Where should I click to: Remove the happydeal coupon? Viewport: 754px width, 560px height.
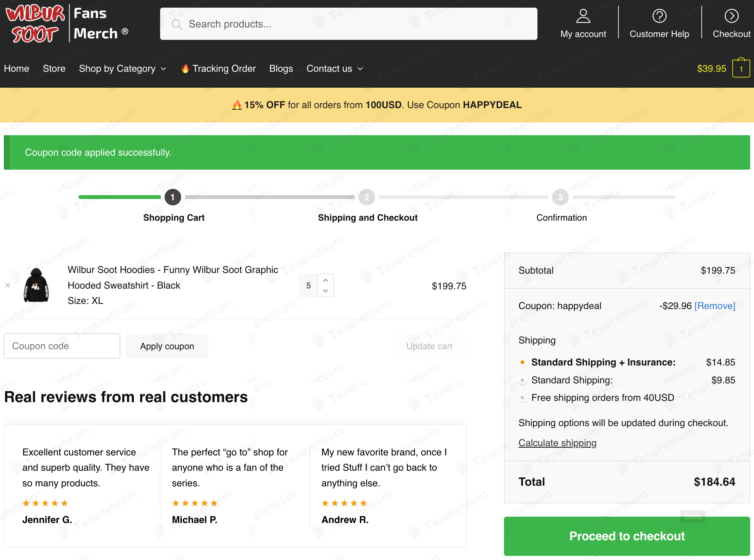715,306
